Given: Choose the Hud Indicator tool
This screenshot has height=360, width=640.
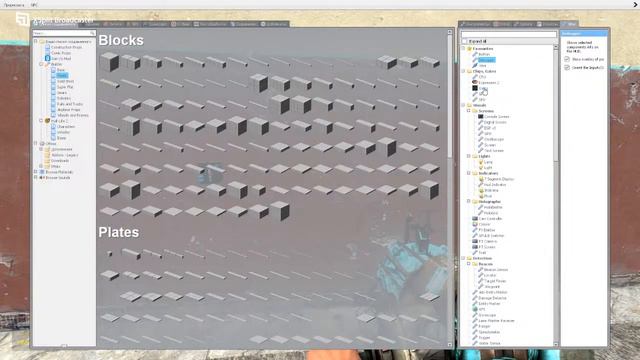Looking at the screenshot, I should coord(495,185).
